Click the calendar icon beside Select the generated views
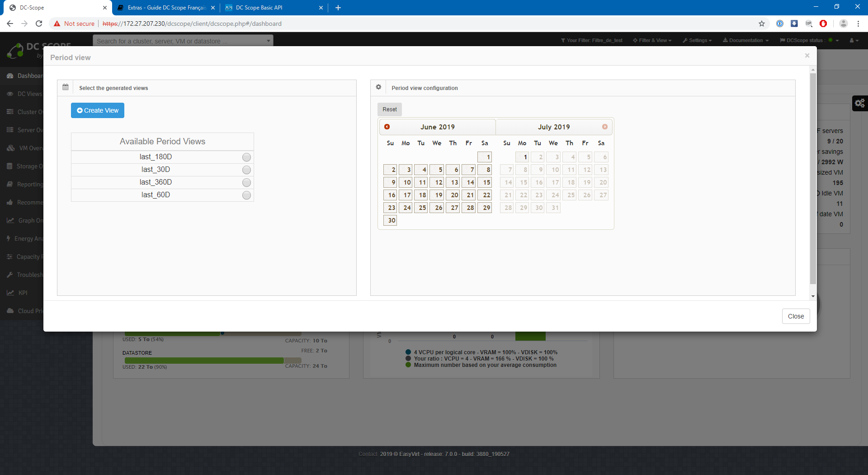868x475 pixels. [66, 87]
